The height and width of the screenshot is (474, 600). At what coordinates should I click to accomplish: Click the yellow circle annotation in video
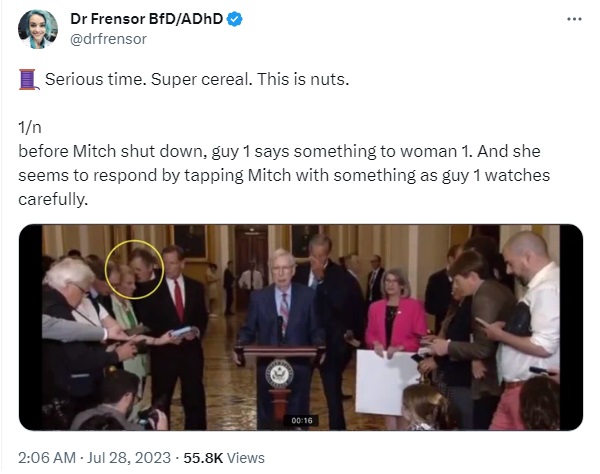134,269
